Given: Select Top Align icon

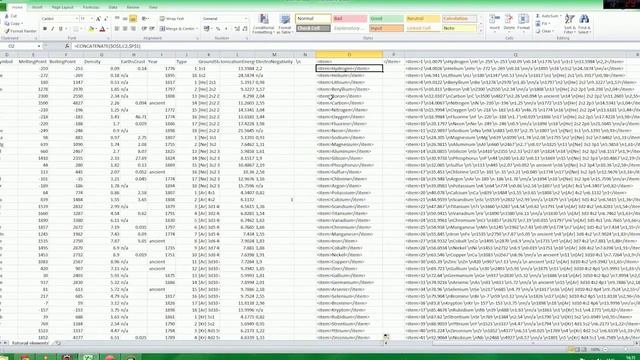Looking at the screenshot, I should [x=117, y=19].
